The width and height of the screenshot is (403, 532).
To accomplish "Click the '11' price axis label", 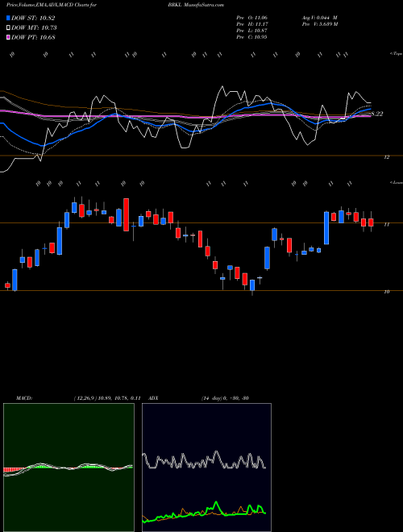I will click(x=387, y=224).
